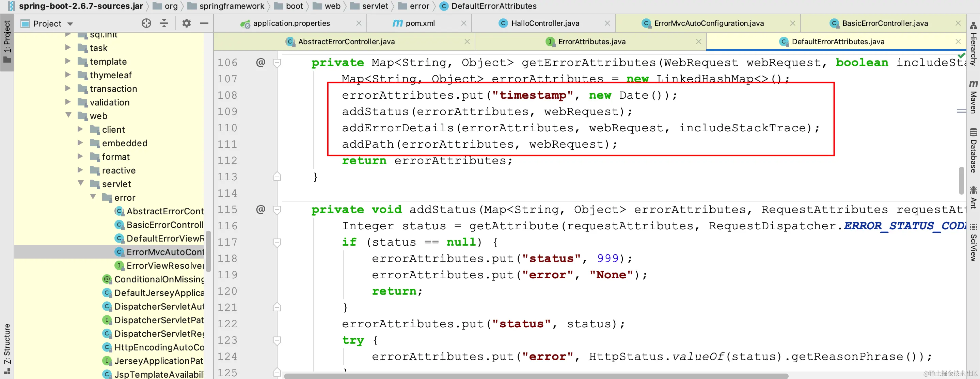
Task: Switch to ErrorAttributes.java tab
Action: (x=591, y=42)
